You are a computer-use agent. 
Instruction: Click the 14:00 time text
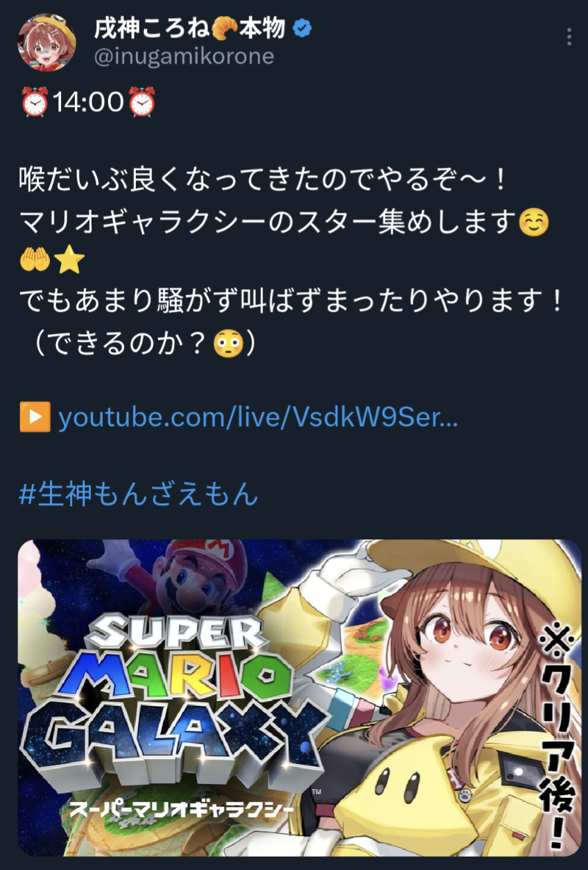pyautogui.click(x=88, y=103)
